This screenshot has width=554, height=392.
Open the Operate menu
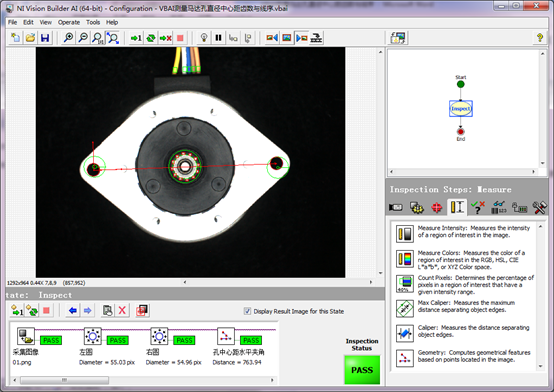click(69, 22)
